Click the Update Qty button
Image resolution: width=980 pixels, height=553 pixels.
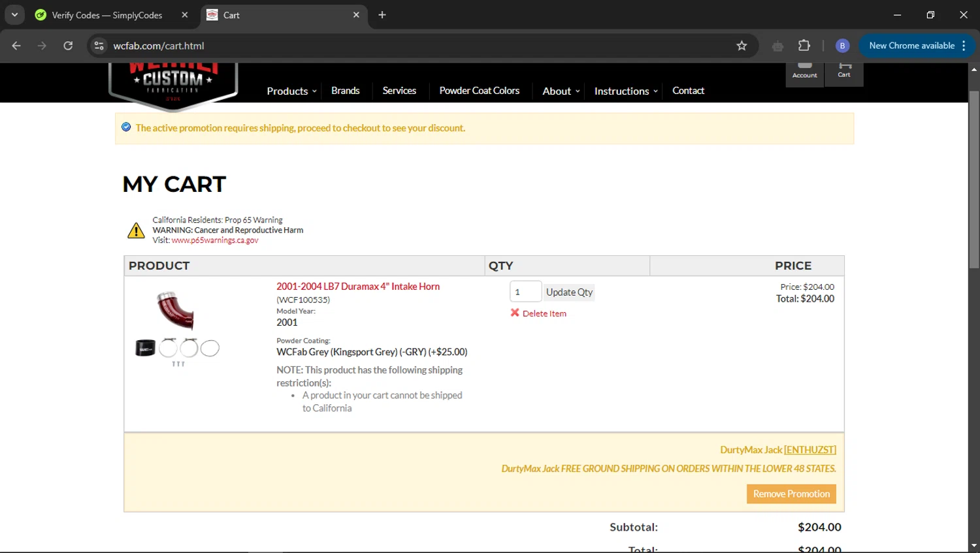(x=569, y=292)
